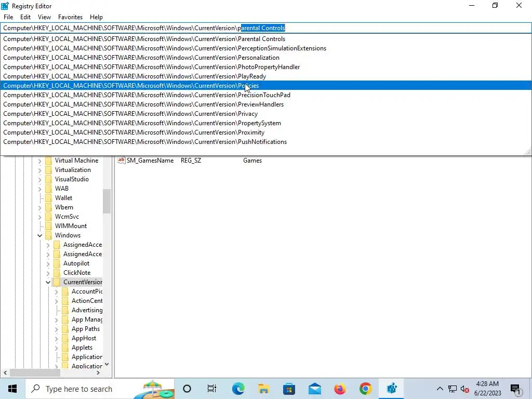Select the PrecisionTouchPad path suggestion
Screen dimensions: 532x399
(266, 95)
